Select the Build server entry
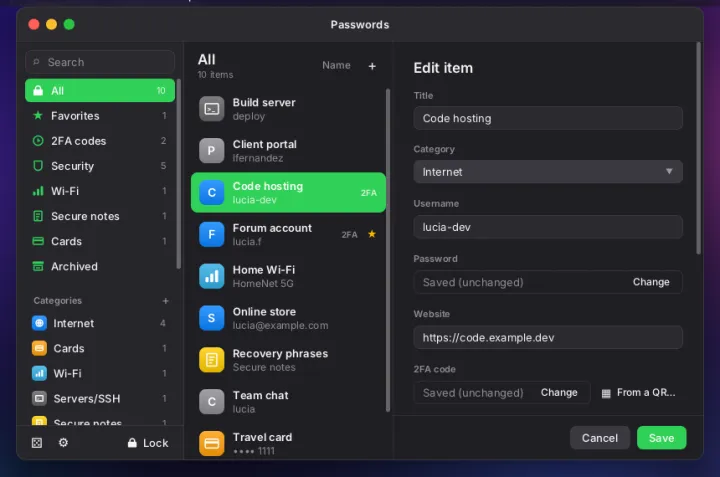Screen dimensions: 720x477 click(288, 109)
